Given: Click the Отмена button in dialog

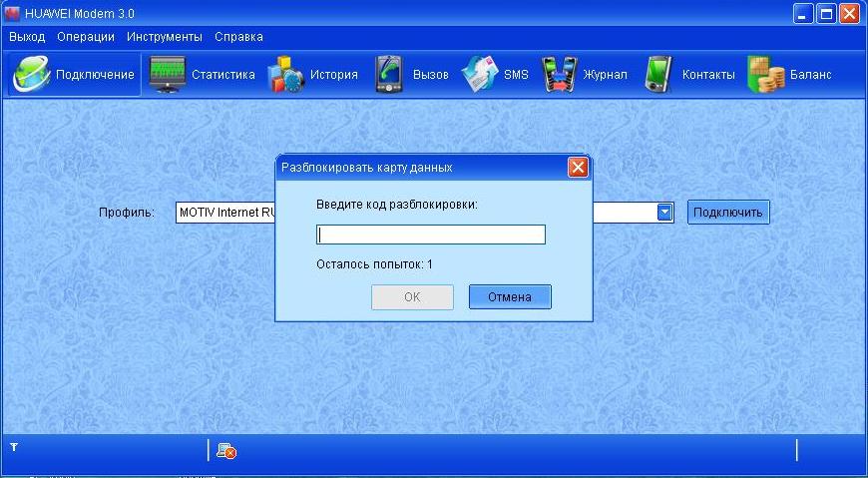Looking at the screenshot, I should (510, 297).
